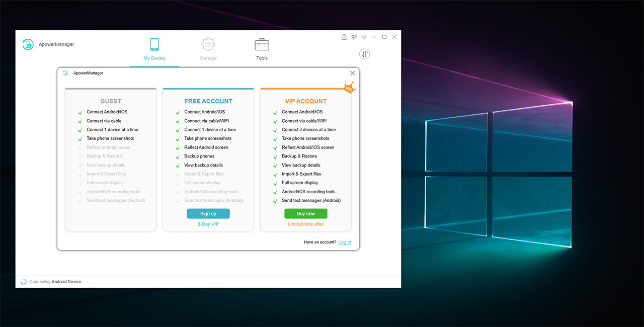
Task: Click 'Connect 3 devices at a time' text
Action: tap(309, 130)
